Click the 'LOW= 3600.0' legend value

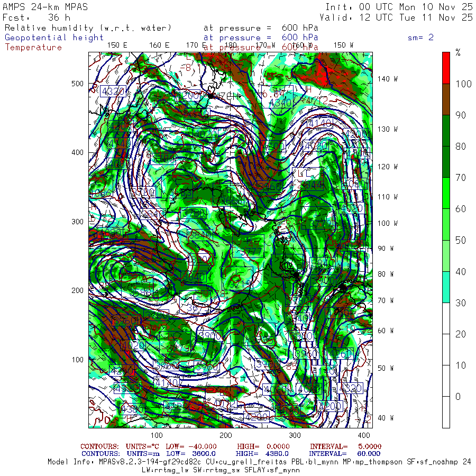click(x=191, y=454)
